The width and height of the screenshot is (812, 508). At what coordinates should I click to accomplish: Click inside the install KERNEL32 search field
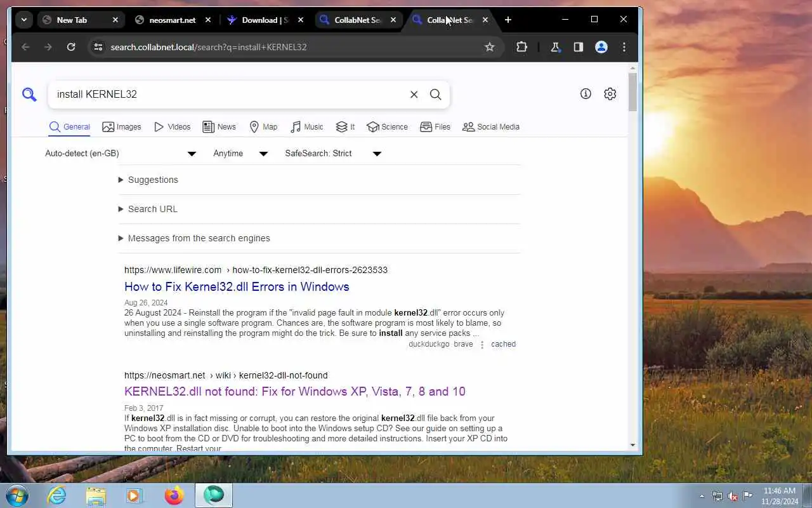[228, 94]
